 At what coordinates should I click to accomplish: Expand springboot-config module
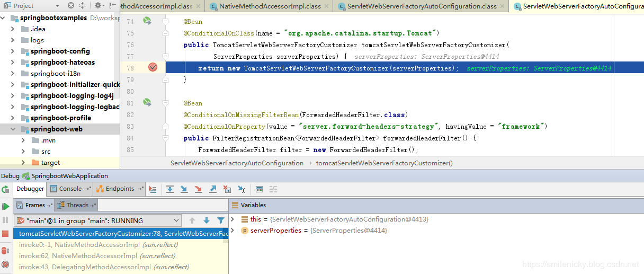[13, 51]
